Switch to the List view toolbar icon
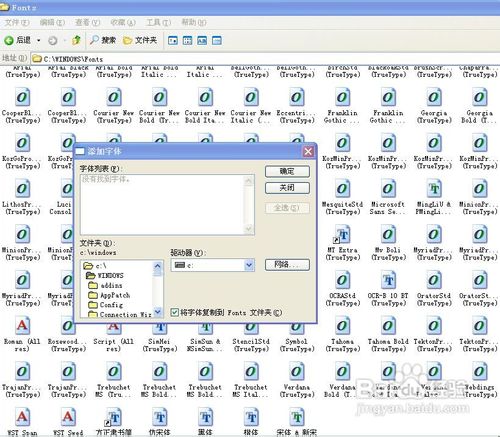This screenshot has height=437, width=500. [x=187, y=41]
